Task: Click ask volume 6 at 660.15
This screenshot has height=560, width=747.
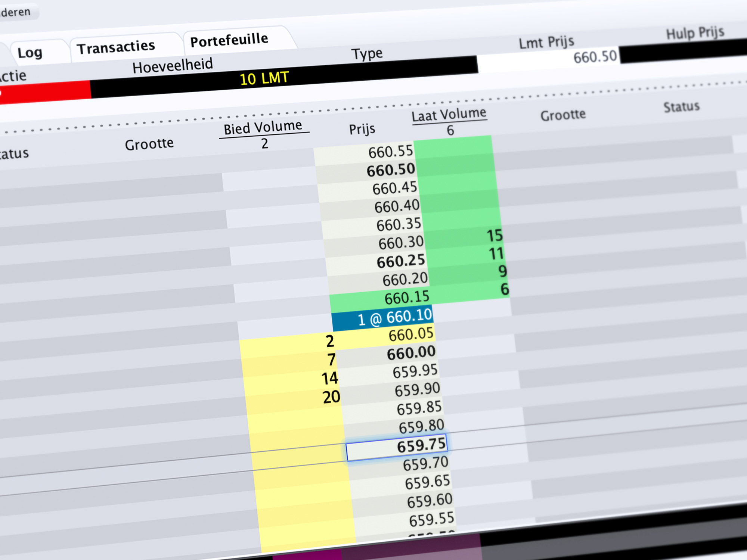Action: (505, 289)
